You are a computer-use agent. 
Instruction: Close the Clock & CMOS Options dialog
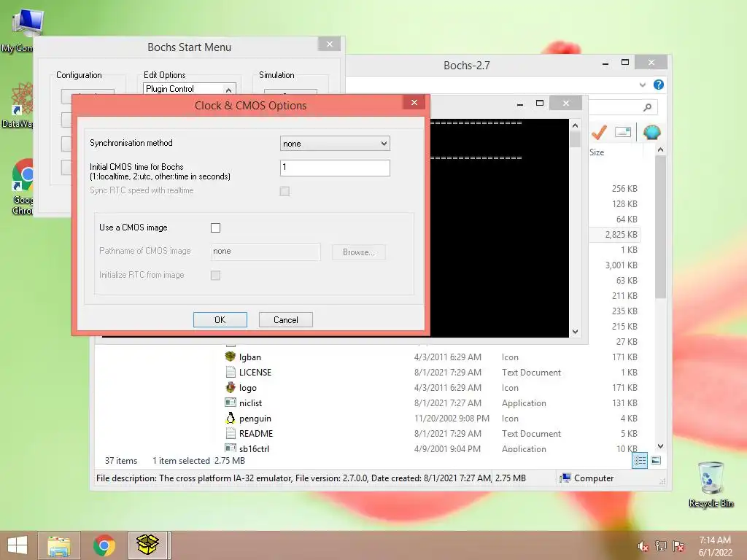coord(414,102)
